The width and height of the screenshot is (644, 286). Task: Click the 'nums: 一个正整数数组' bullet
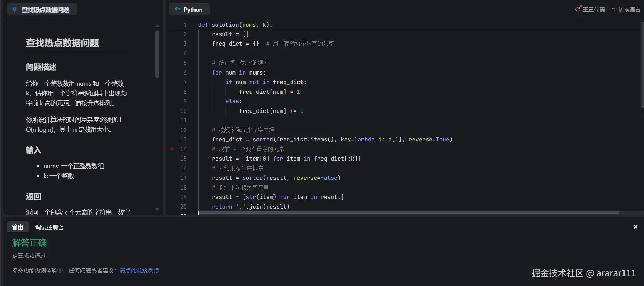coord(74,166)
